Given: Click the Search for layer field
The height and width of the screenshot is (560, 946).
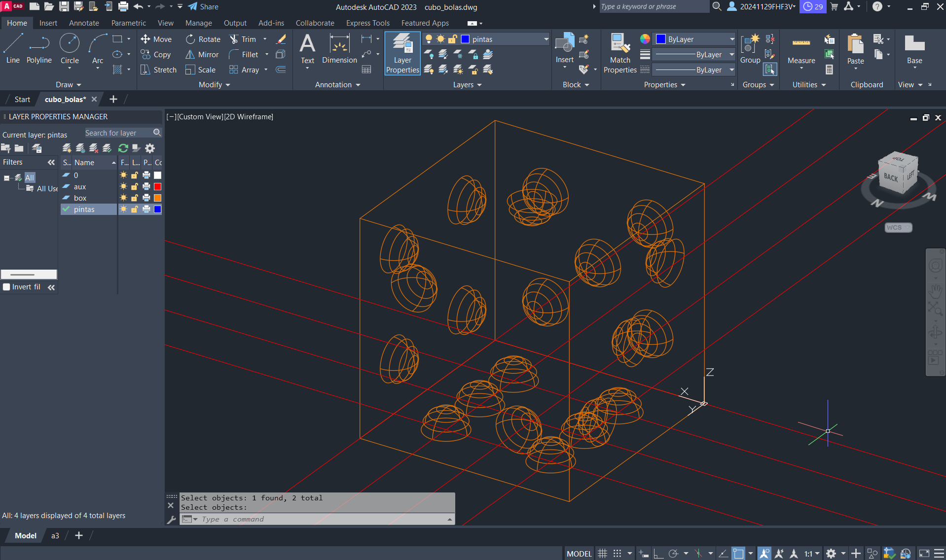Looking at the screenshot, I should point(118,133).
